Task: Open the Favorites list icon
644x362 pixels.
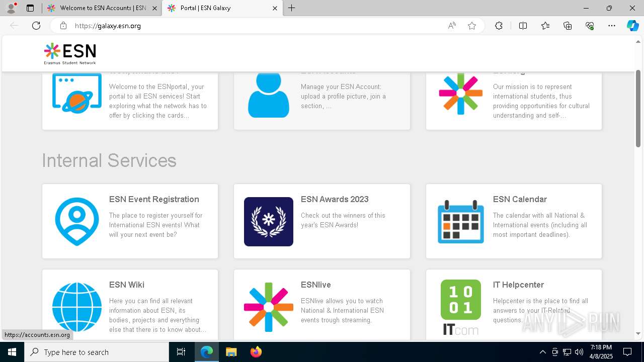Action: pyautogui.click(x=545, y=26)
